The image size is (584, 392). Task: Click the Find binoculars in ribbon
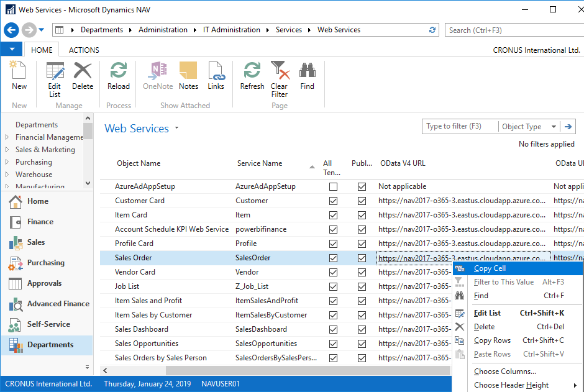click(308, 76)
